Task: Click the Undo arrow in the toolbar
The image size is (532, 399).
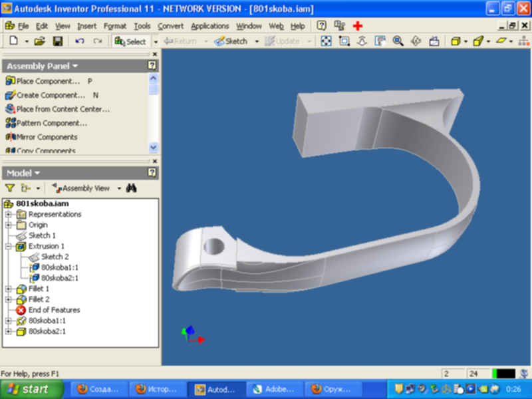Action: [80, 41]
